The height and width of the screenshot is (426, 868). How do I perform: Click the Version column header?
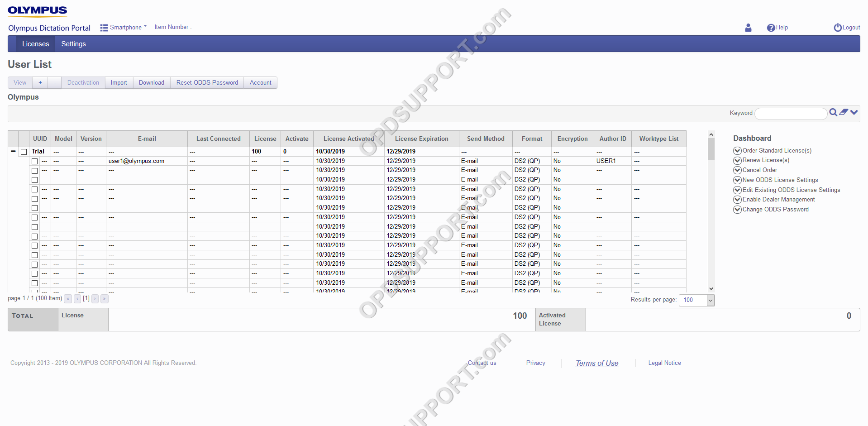[91, 139]
